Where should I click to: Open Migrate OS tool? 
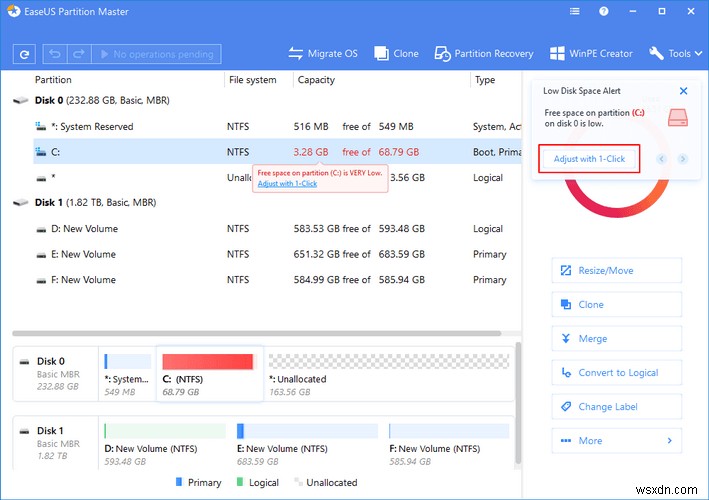[323, 54]
